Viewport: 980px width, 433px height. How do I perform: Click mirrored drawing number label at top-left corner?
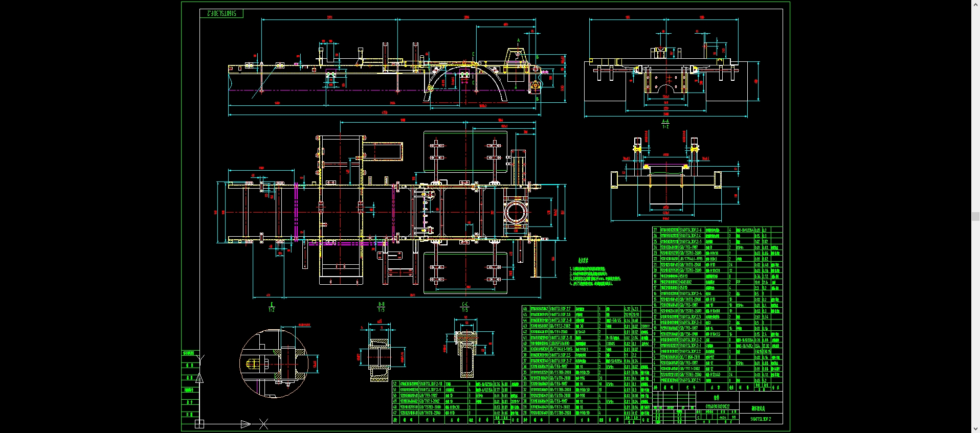221,13
